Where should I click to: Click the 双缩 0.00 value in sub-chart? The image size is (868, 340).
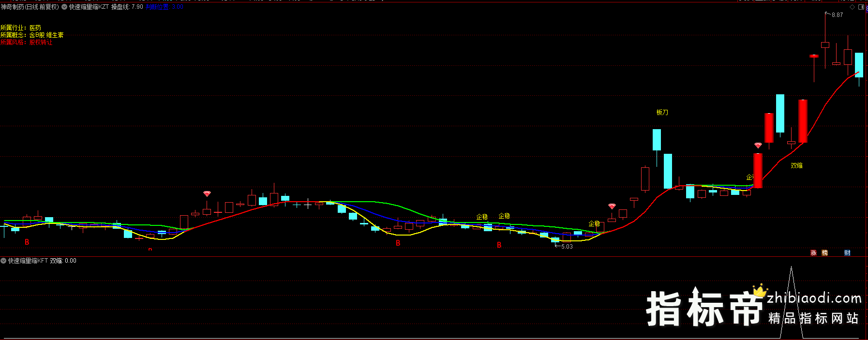point(63,261)
